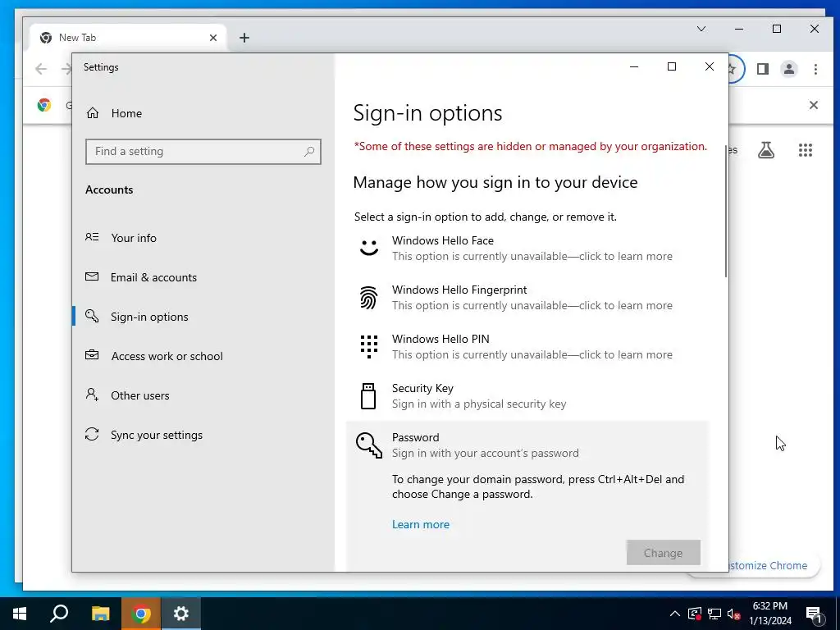Click the Settings window vertical scrollbar
The image size is (840, 630).
(726, 211)
